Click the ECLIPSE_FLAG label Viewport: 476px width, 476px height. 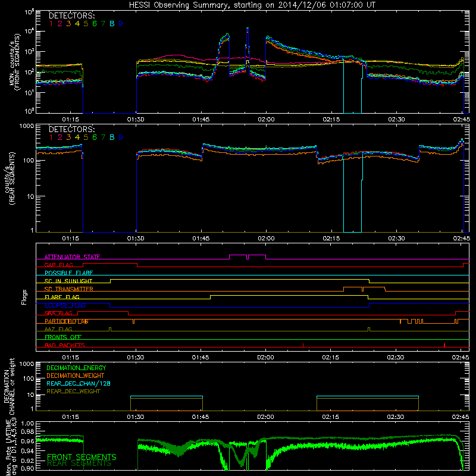[65, 305]
